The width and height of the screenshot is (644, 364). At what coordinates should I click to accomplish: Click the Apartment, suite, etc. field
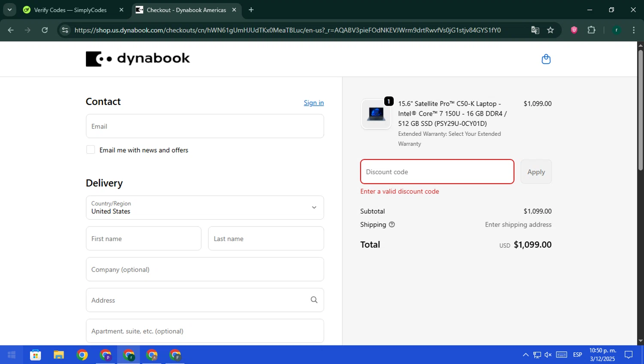pos(205,331)
